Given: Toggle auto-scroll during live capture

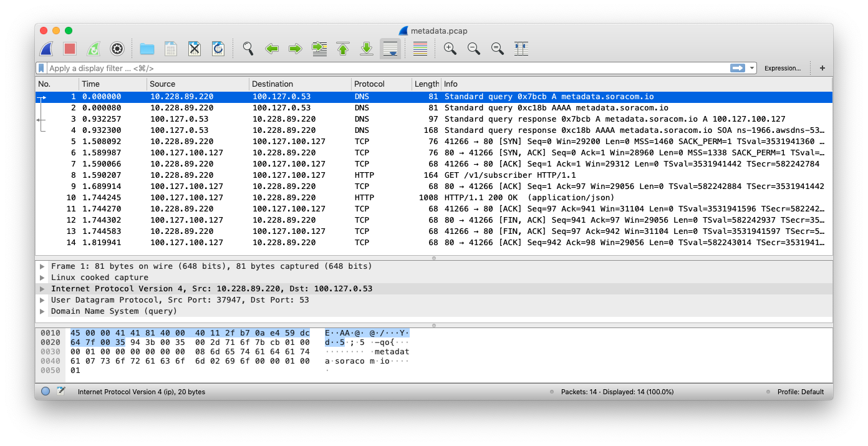Looking at the screenshot, I should click(x=390, y=49).
